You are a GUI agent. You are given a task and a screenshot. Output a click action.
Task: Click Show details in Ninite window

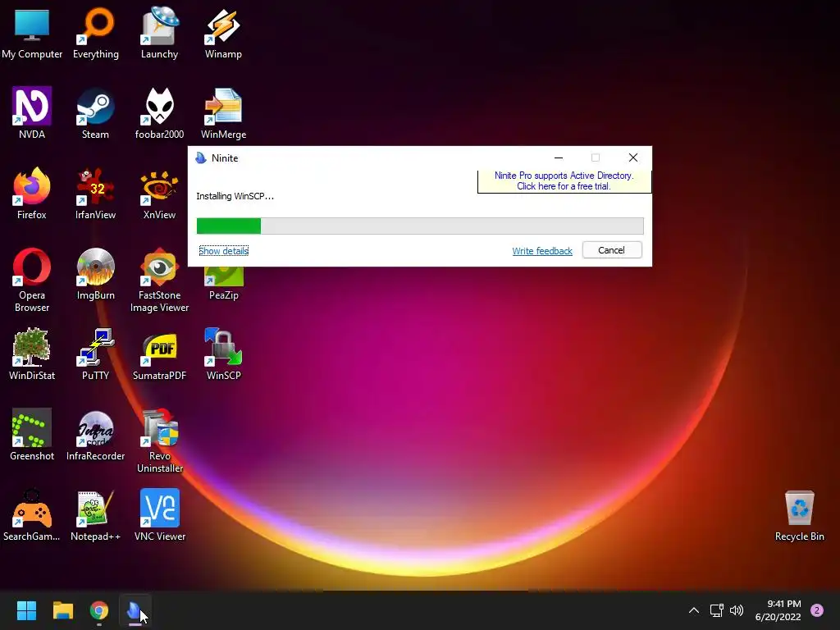point(223,251)
